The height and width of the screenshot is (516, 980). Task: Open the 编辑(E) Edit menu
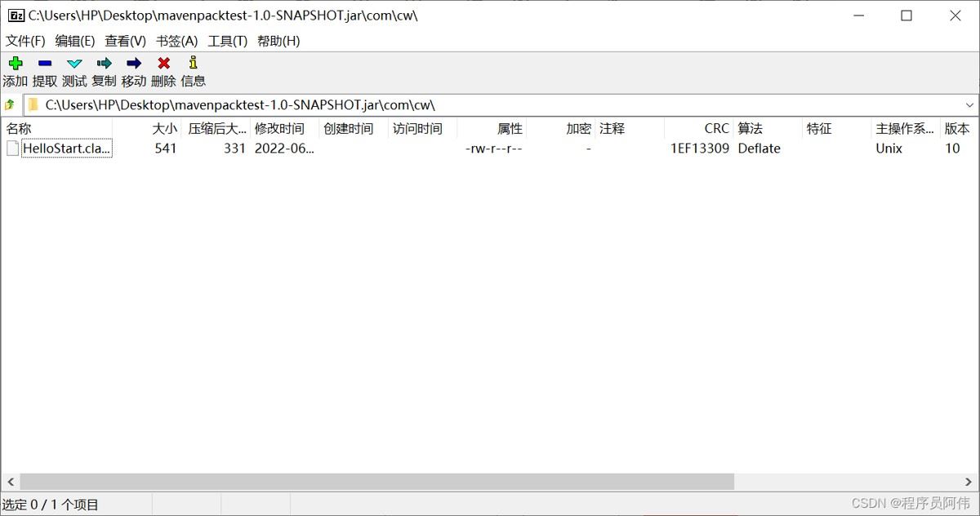(x=75, y=41)
